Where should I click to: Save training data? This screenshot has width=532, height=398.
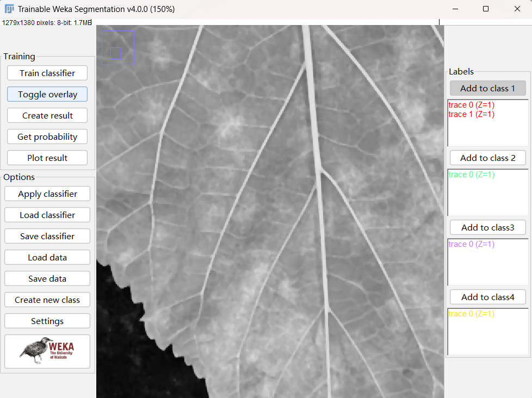[x=47, y=278]
